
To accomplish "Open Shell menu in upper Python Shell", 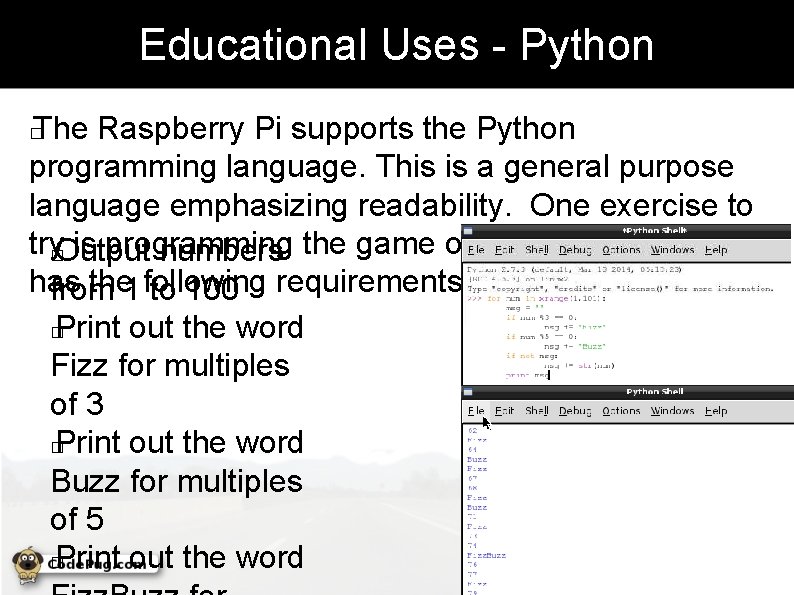I will click(x=537, y=250).
